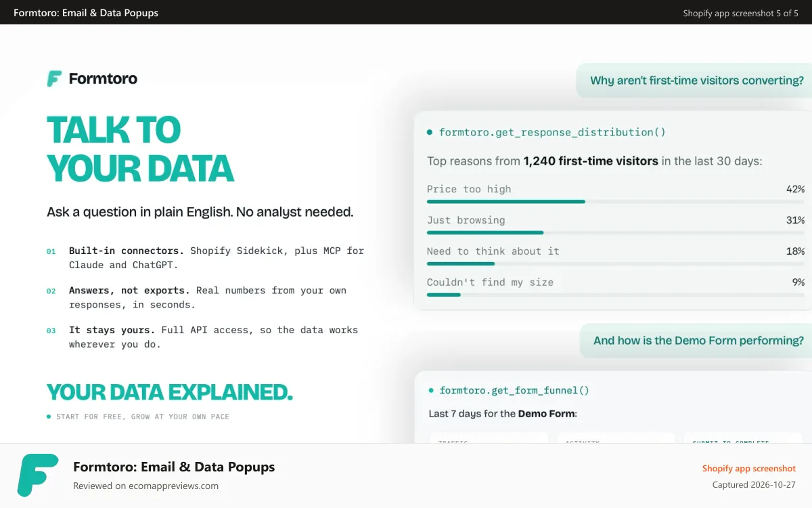
Task: Click the orange 'Shopify app screenshot' label
Action: pyautogui.click(x=748, y=469)
